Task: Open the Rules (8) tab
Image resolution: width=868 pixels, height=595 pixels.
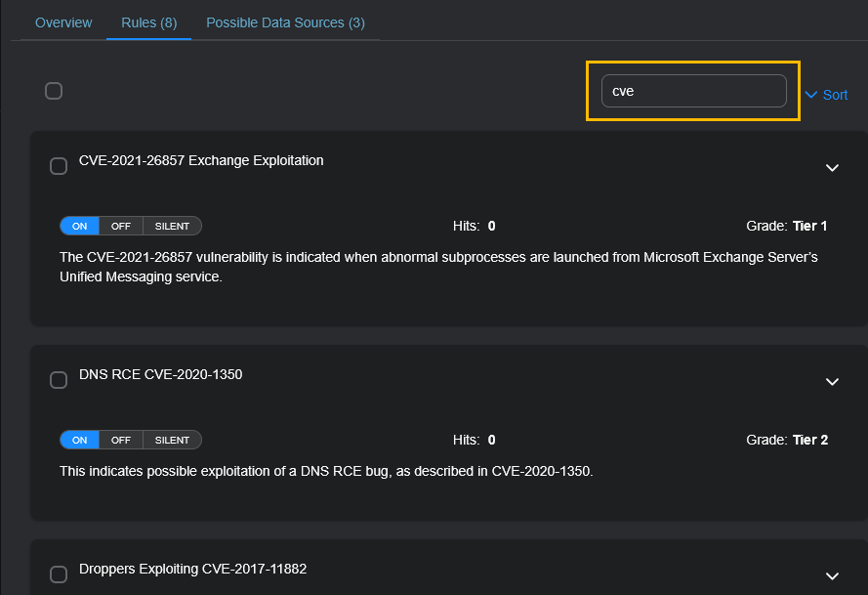Action: coord(148,22)
